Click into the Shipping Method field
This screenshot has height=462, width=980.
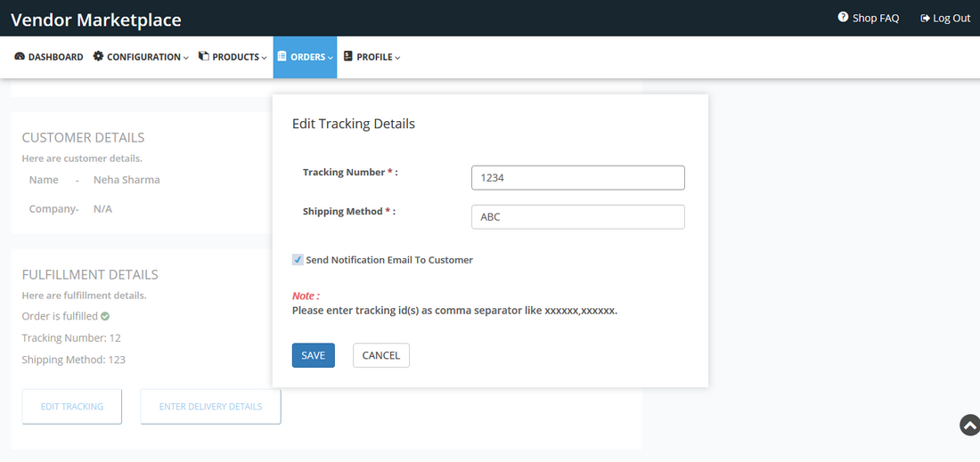(577, 217)
